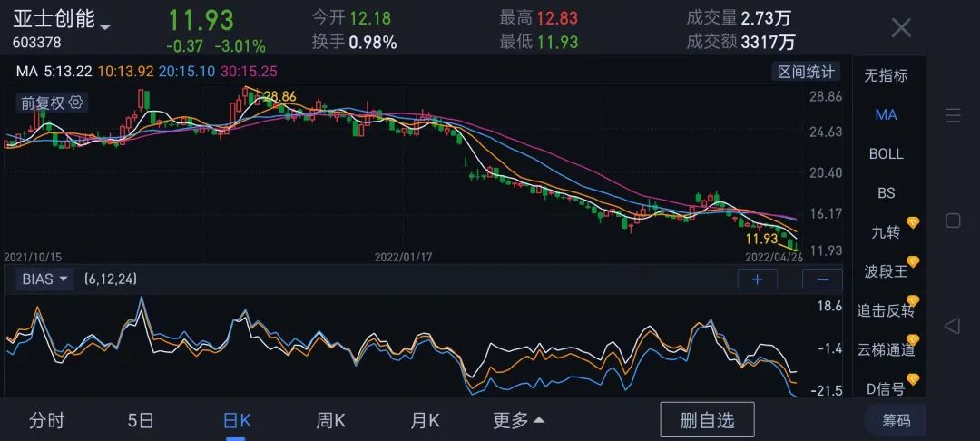Close the stock chart view
980x441 pixels.
(900, 28)
